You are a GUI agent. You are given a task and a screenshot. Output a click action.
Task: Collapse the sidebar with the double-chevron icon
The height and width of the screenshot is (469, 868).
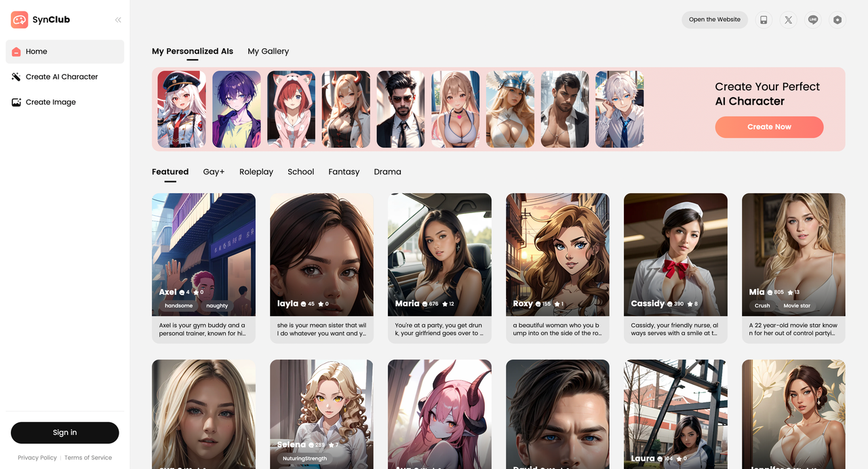click(x=118, y=20)
